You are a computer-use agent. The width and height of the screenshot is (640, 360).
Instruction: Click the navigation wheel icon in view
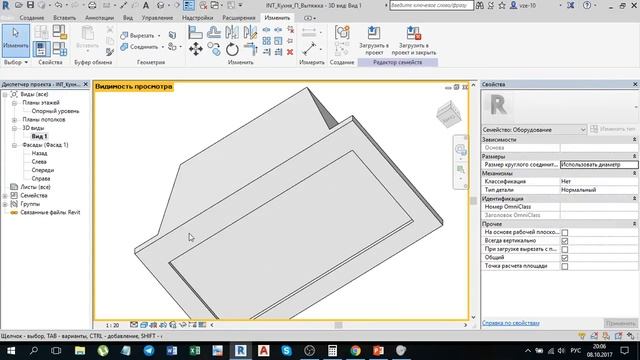click(460, 149)
